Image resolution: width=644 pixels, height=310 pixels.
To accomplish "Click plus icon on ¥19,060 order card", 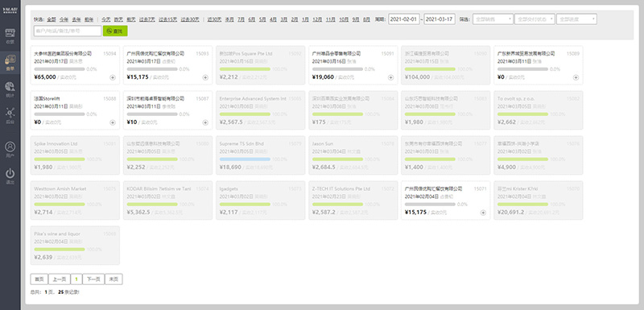I will tap(390, 77).
